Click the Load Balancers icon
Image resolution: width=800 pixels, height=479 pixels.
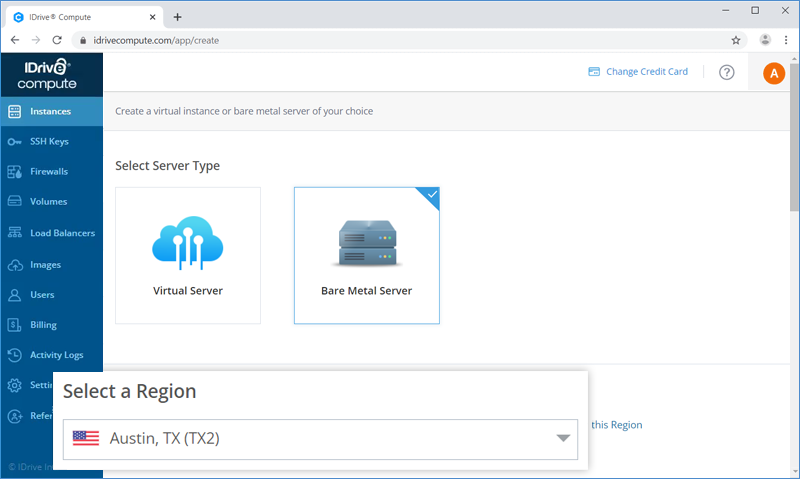(x=15, y=233)
